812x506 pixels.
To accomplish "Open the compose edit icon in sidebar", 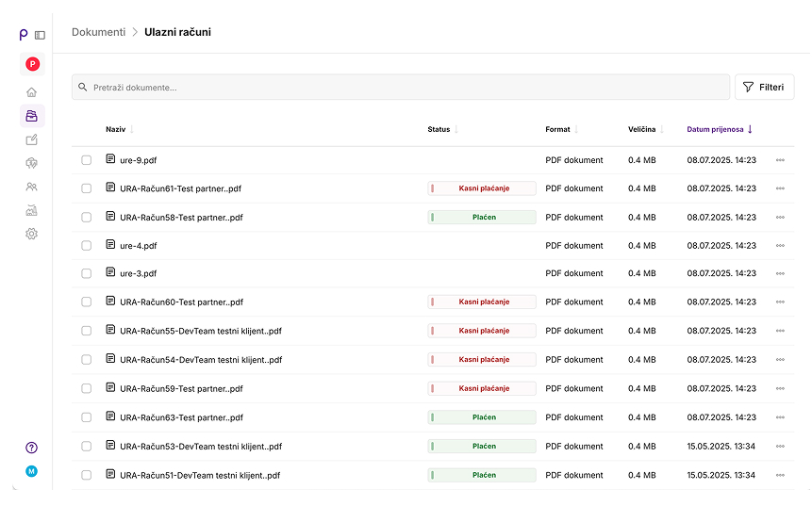I will click(31, 139).
